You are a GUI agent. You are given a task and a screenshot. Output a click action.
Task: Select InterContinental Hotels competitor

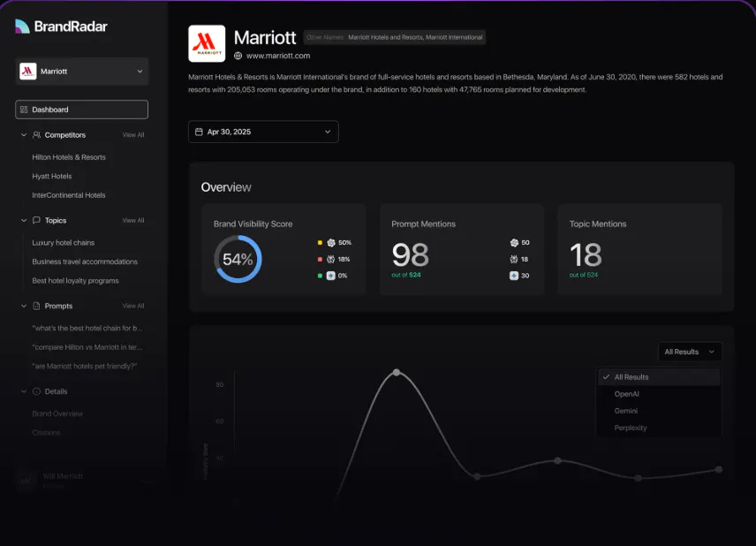[69, 195]
